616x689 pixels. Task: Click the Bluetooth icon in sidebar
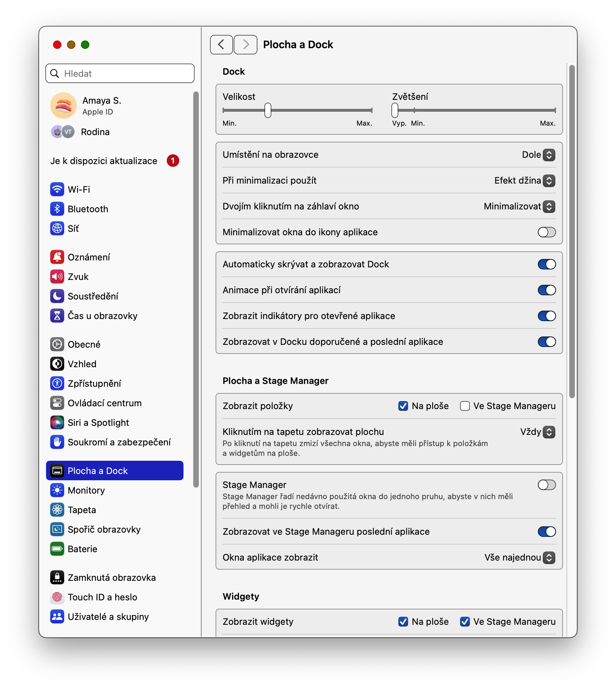coord(57,209)
